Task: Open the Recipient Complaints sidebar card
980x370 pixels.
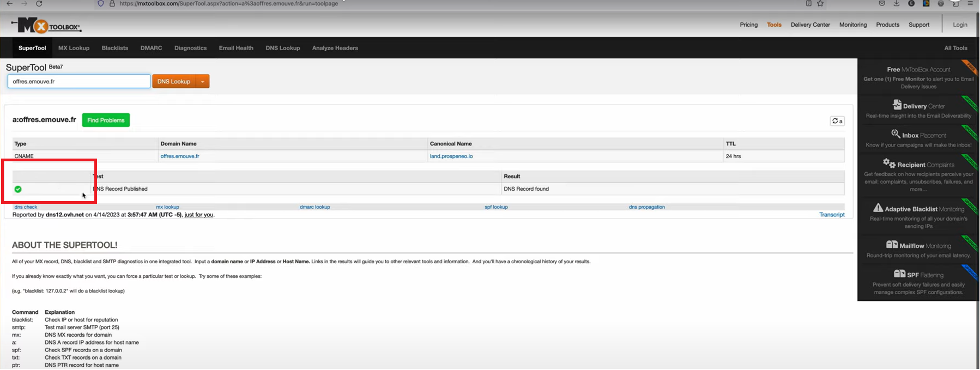Action: [918, 175]
